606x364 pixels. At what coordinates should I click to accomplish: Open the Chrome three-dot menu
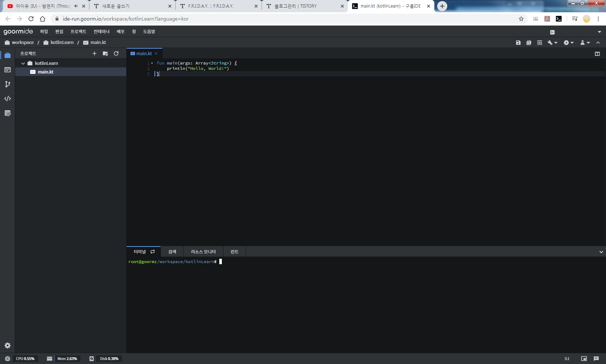pos(598,19)
